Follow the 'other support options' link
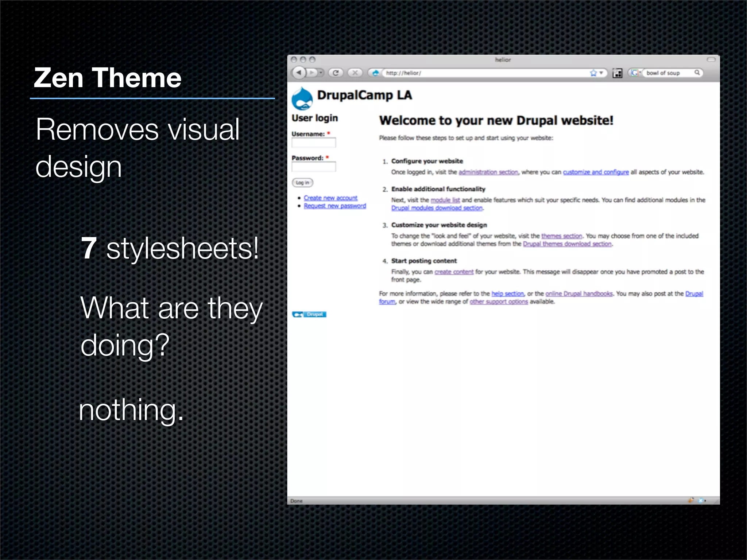This screenshot has width=747, height=560. (x=499, y=302)
